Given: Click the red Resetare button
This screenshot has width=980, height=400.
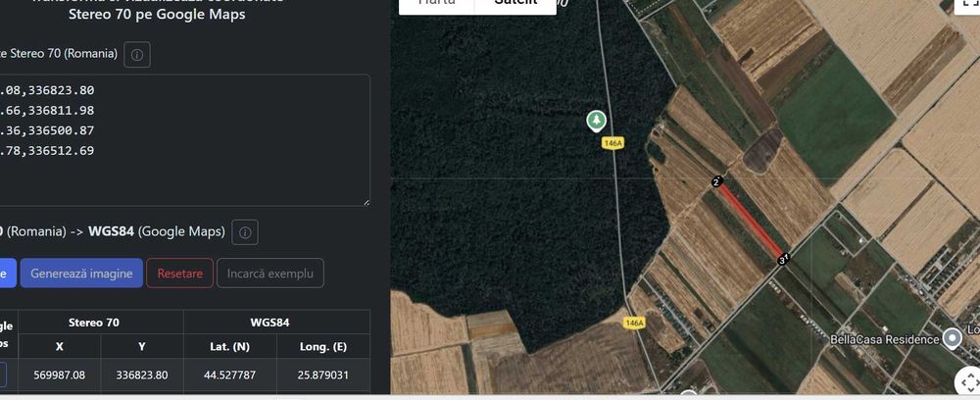Looking at the screenshot, I should (179, 274).
